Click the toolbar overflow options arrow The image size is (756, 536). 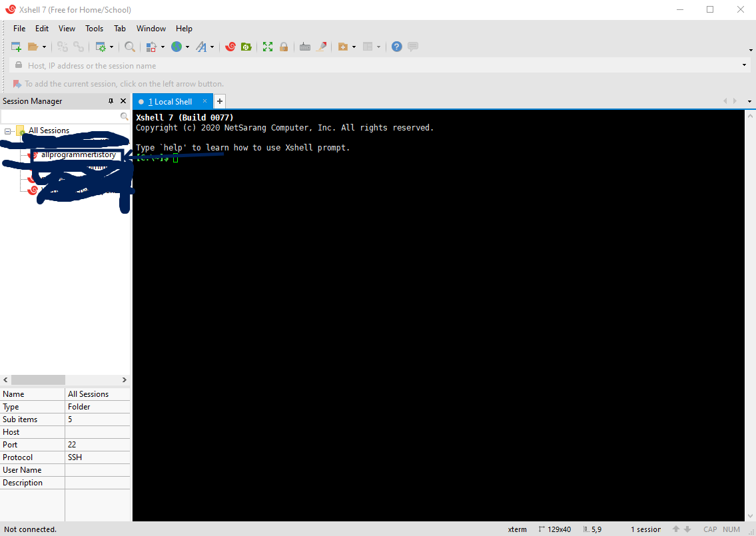(751, 50)
